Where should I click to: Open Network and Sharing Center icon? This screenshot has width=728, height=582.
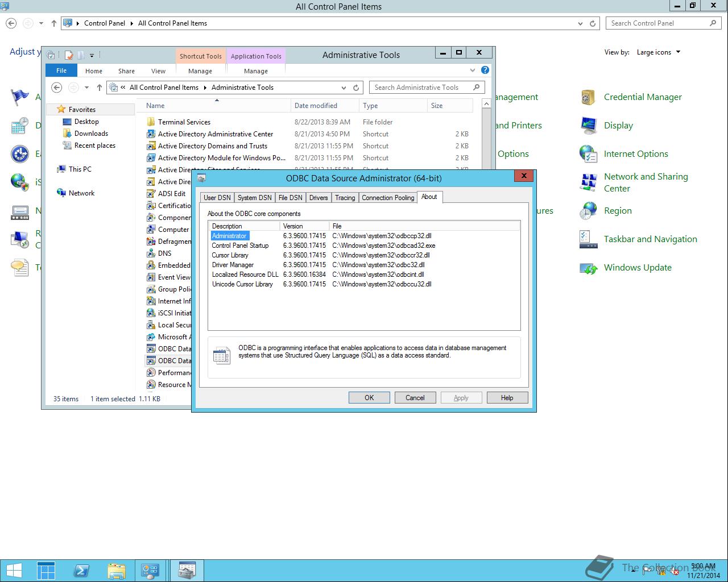click(x=588, y=182)
